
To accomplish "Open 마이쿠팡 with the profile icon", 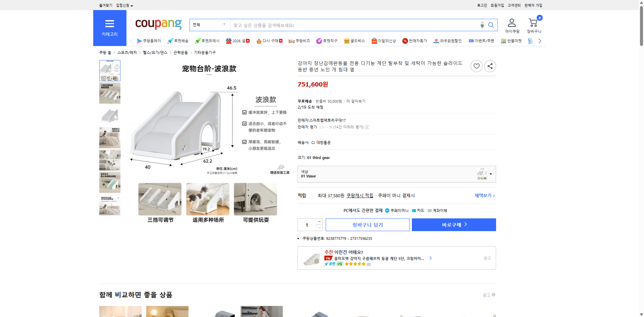I will click(x=512, y=22).
